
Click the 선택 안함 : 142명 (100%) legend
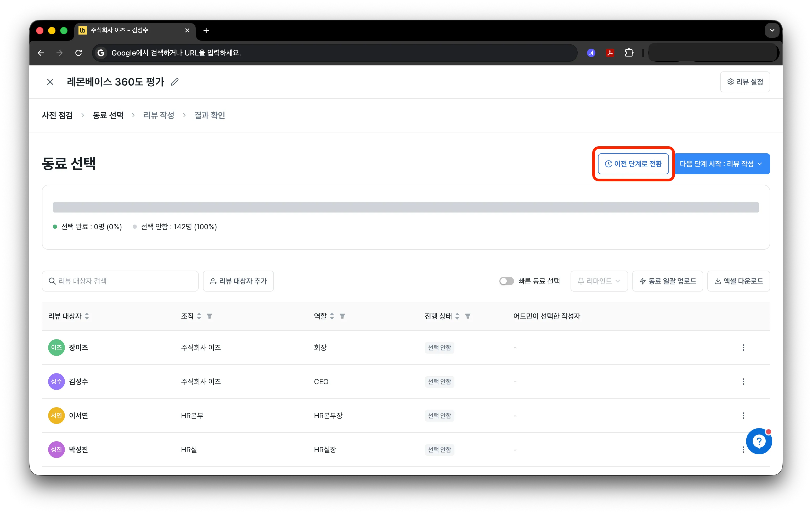175,227
